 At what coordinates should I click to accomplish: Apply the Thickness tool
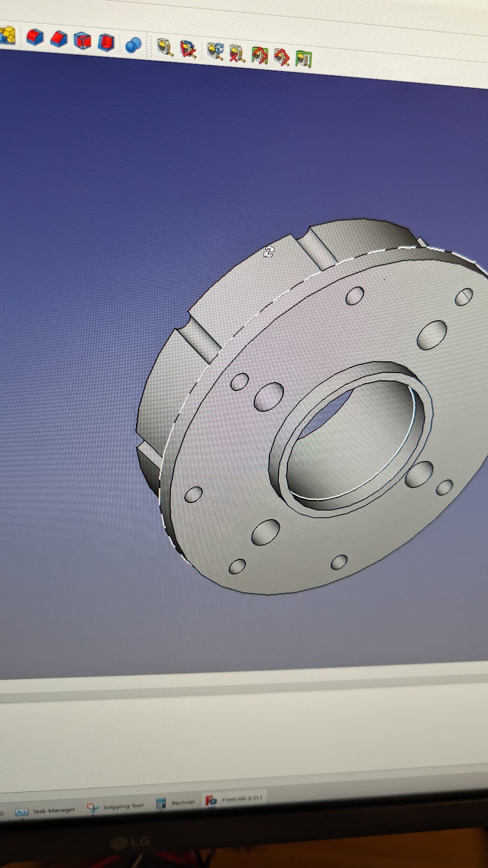click(x=106, y=42)
